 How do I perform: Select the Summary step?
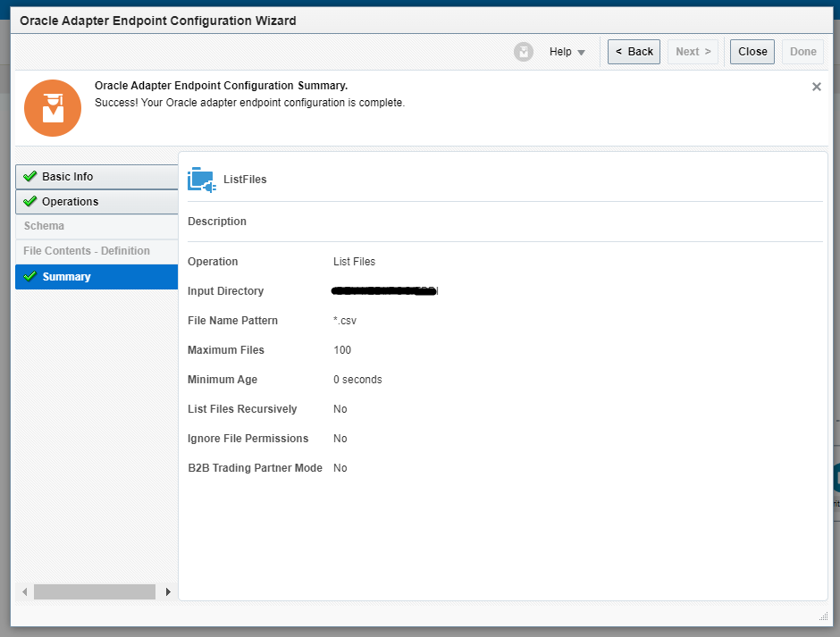[x=97, y=277]
